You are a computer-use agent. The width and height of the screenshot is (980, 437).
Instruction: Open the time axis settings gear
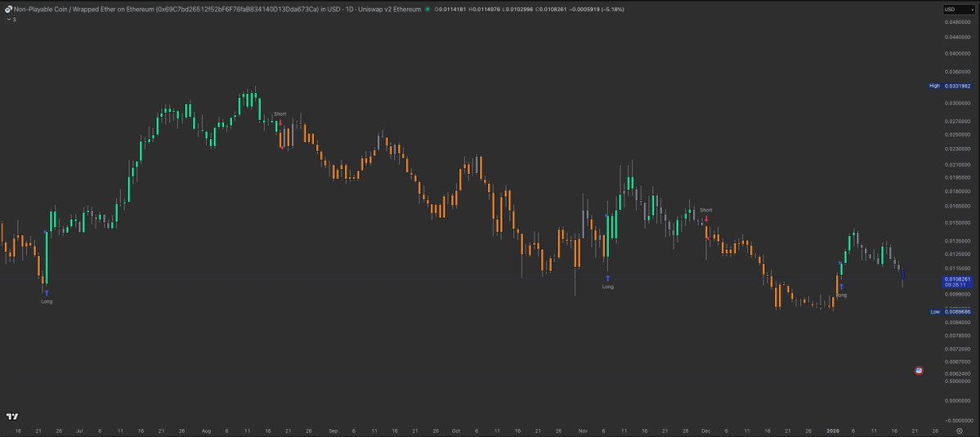(959, 430)
